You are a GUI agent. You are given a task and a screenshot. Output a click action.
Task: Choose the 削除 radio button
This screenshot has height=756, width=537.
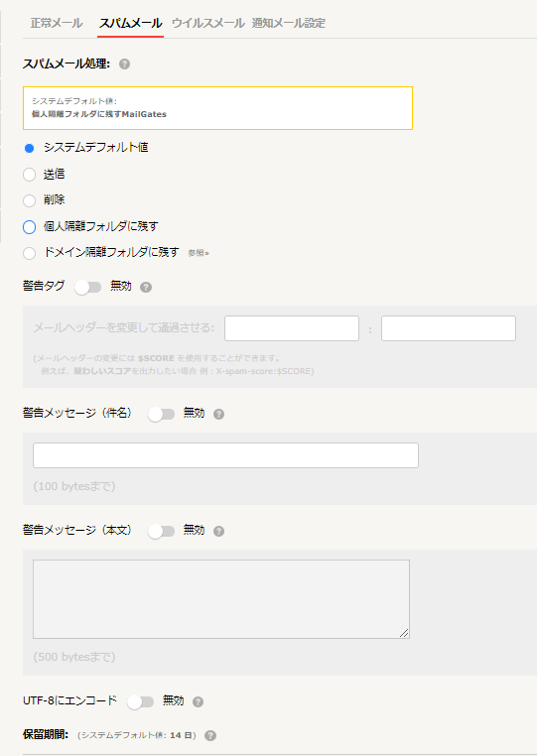pos(30,200)
